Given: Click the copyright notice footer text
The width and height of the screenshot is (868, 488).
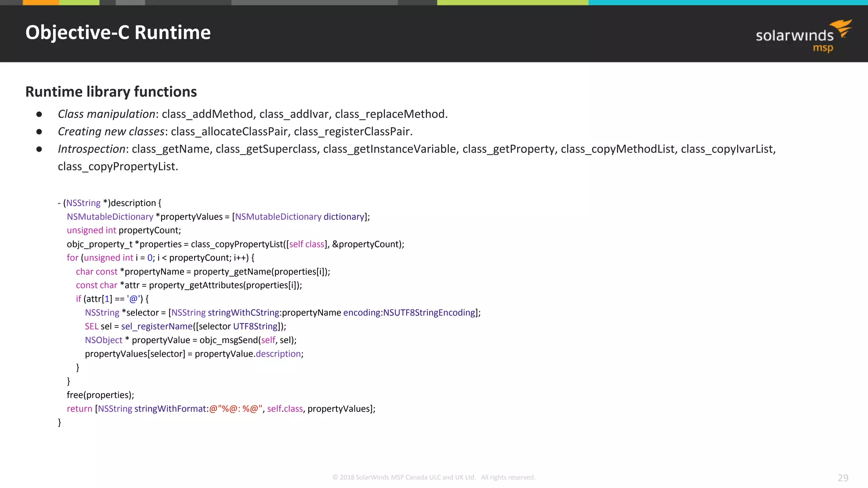Looking at the screenshot, I should [434, 477].
